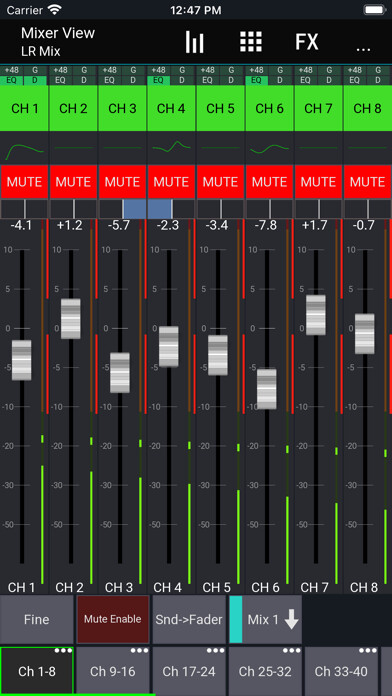Viewport: 392px width, 696px height.
Task: Mute channel CH 7
Action: point(318,182)
